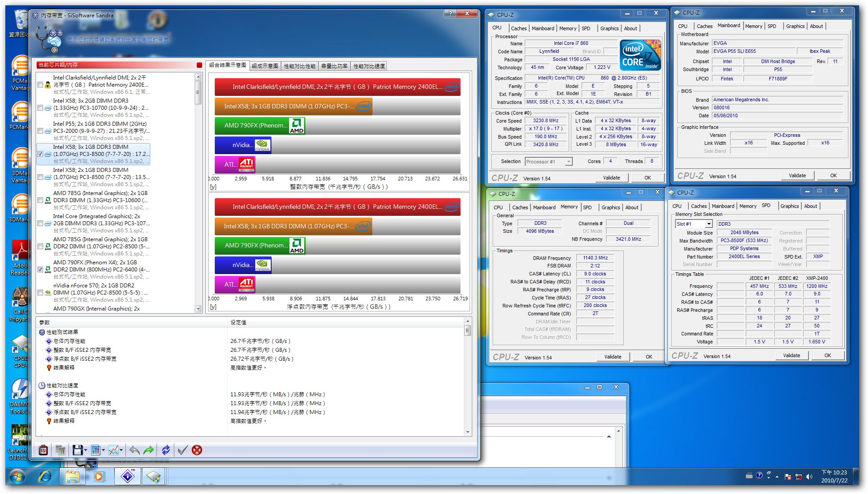Click Validate in the CPU-Z Memory window
Screen dimensions: 868x494
point(612,357)
